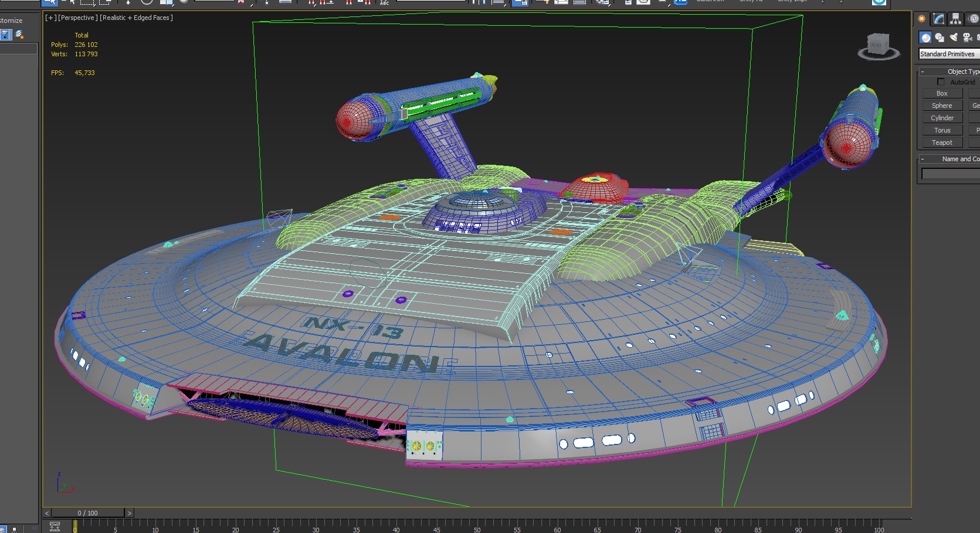Open the Perspective viewport label menu
This screenshot has width=980, height=533.
(x=78, y=18)
